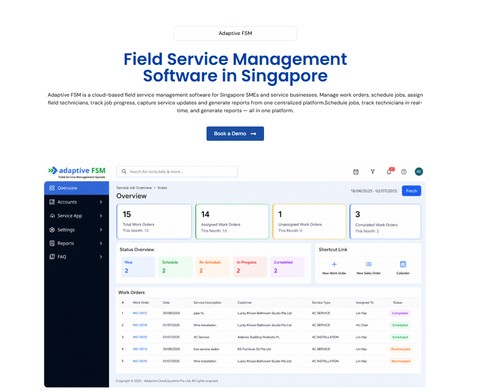500x391 pixels.
Task: Click the Work Orders section title
Action: (x=131, y=292)
